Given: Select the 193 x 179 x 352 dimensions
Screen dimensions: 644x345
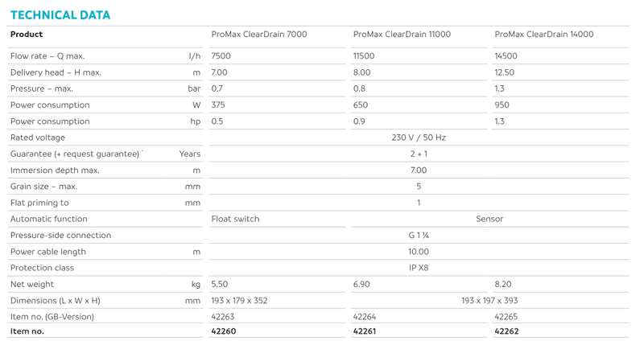Looking at the screenshot, I should (x=239, y=301).
